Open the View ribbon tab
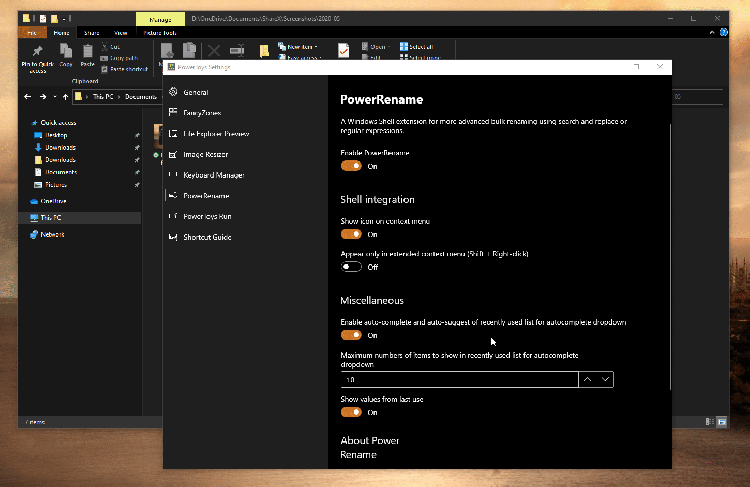This screenshot has height=487, width=750. click(120, 32)
